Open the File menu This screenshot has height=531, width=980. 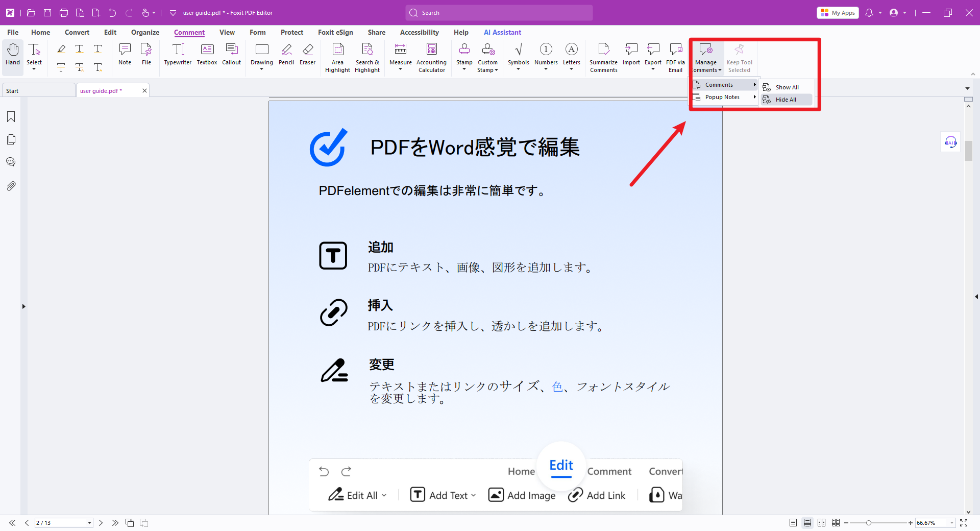13,32
